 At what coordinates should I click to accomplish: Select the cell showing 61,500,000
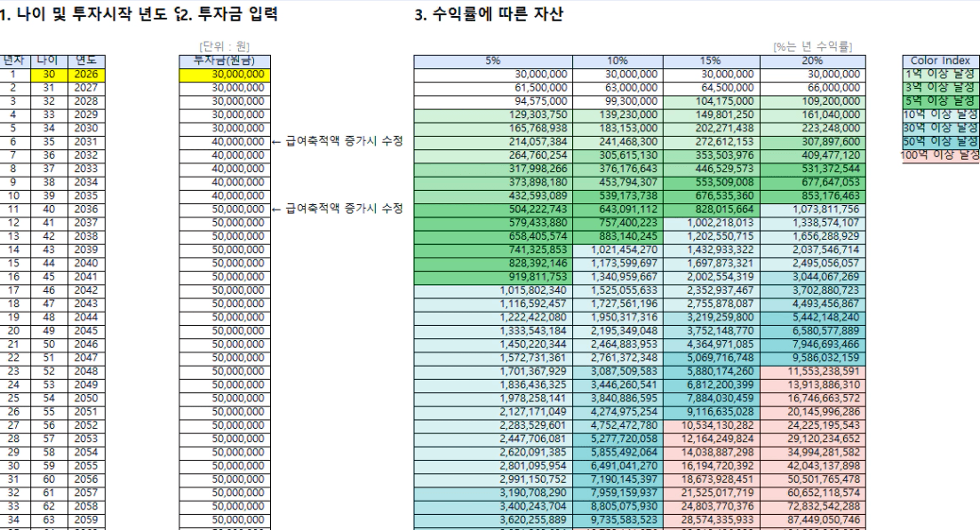click(493, 88)
